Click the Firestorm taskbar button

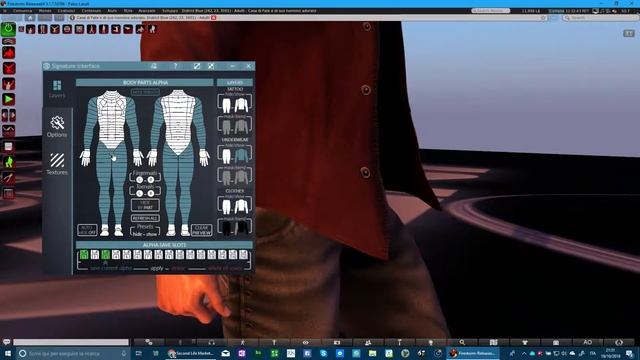473,353
